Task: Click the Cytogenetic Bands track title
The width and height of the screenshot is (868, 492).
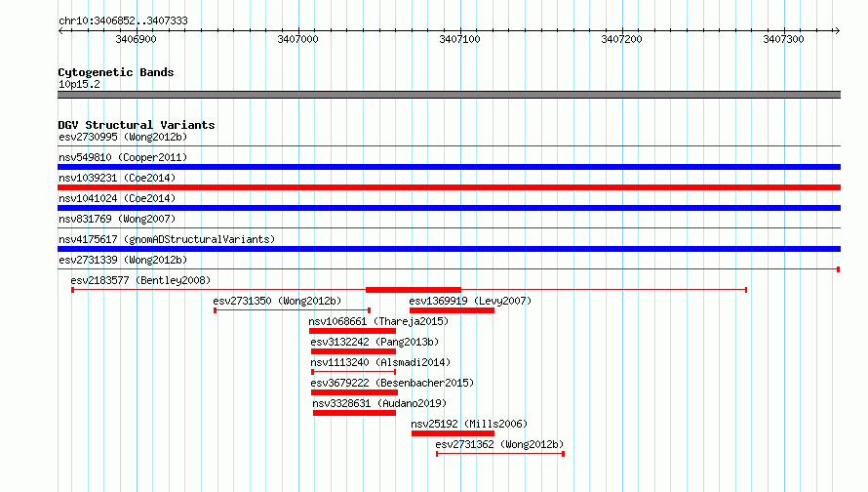Action: coord(116,72)
